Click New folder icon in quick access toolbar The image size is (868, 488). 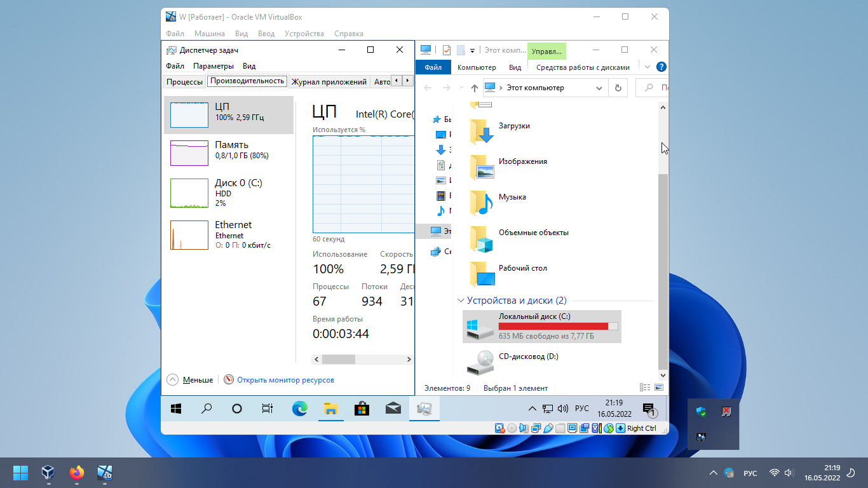(x=461, y=50)
